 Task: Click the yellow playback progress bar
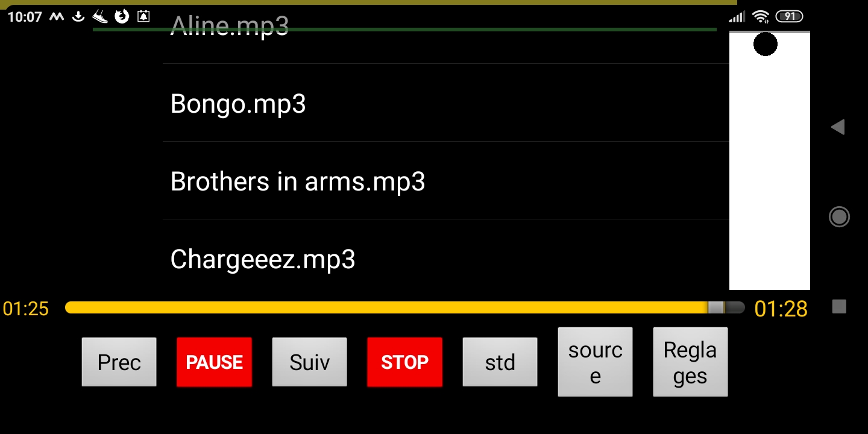pos(404,307)
